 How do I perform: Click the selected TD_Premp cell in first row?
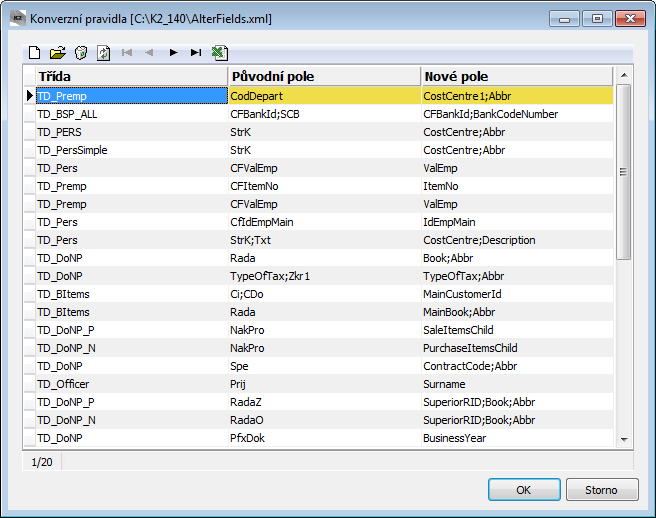(131, 96)
